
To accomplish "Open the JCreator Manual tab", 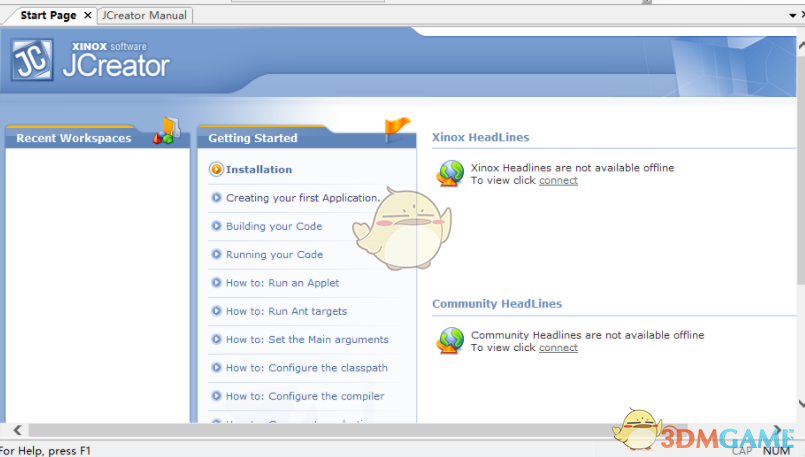I will [144, 15].
